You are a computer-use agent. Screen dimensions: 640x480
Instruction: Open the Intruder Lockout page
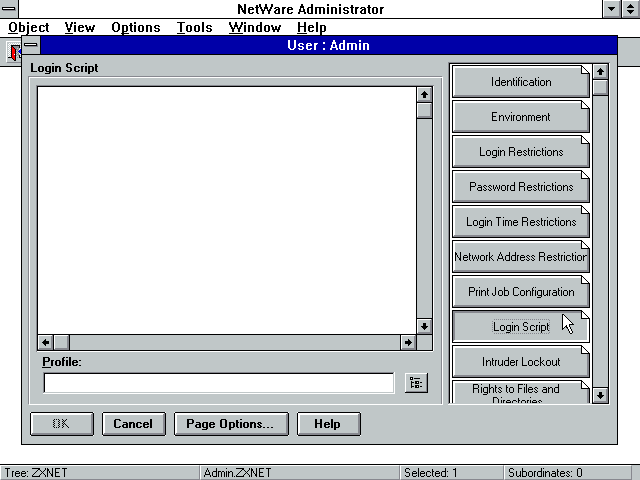point(521,362)
